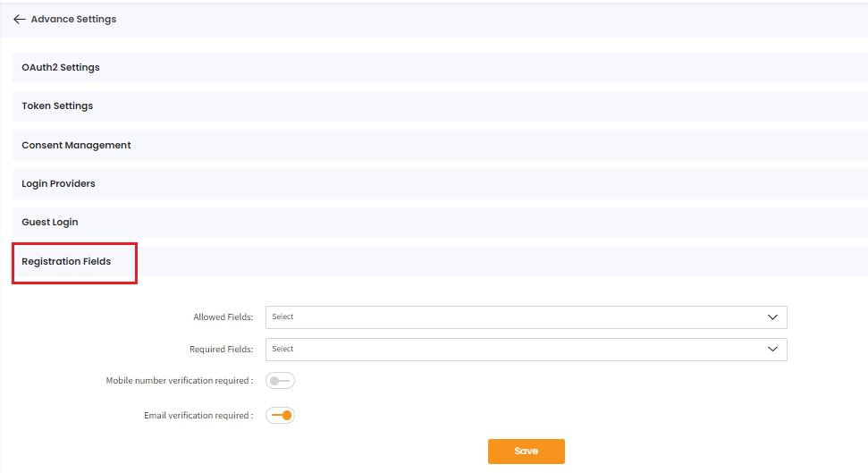Click the Email verification required label

point(198,416)
